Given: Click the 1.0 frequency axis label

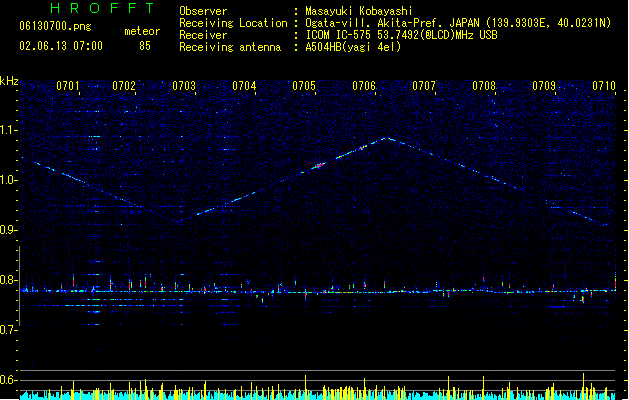Looking at the screenshot, I should tap(9, 180).
